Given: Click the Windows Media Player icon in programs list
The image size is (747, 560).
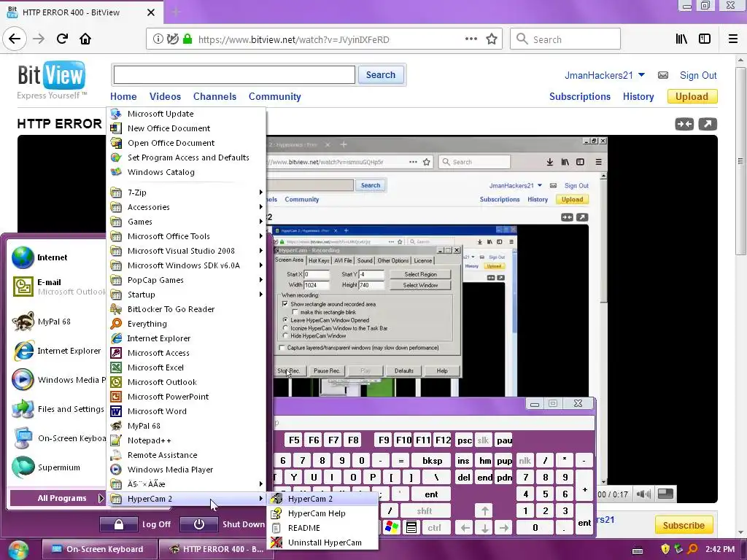Looking at the screenshot, I should 116,470.
